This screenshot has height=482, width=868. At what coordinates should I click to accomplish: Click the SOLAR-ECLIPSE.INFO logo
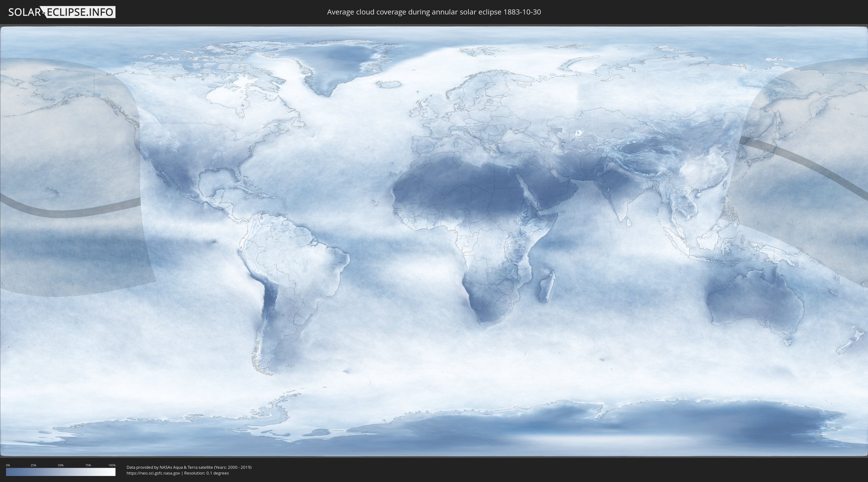(62, 12)
